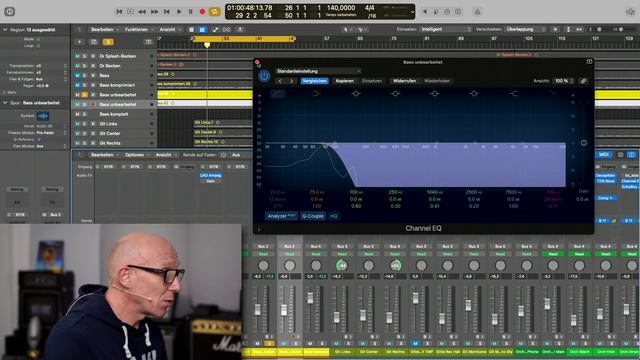Click the list view icon in tracks toolbar

pyautogui.click(x=191, y=29)
